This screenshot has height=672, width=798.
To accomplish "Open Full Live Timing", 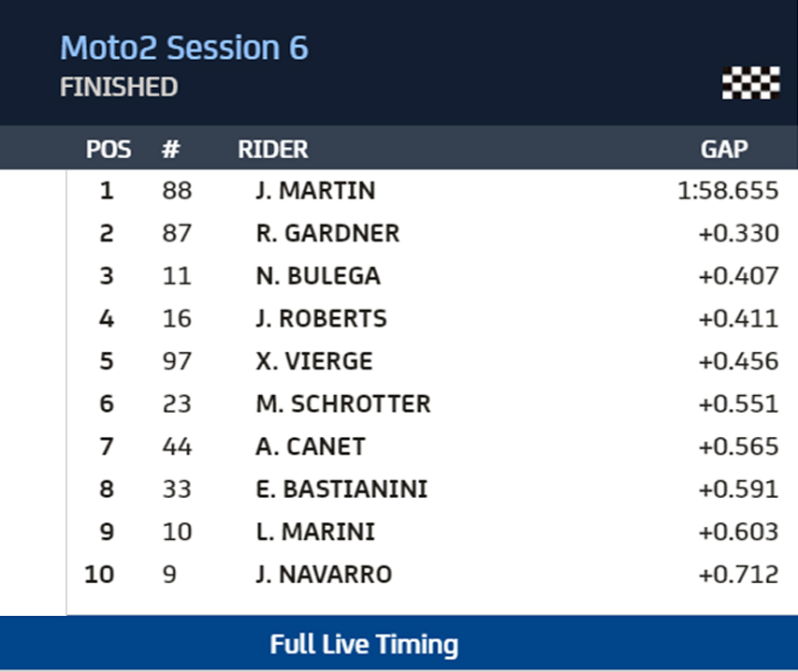I will click(364, 645).
